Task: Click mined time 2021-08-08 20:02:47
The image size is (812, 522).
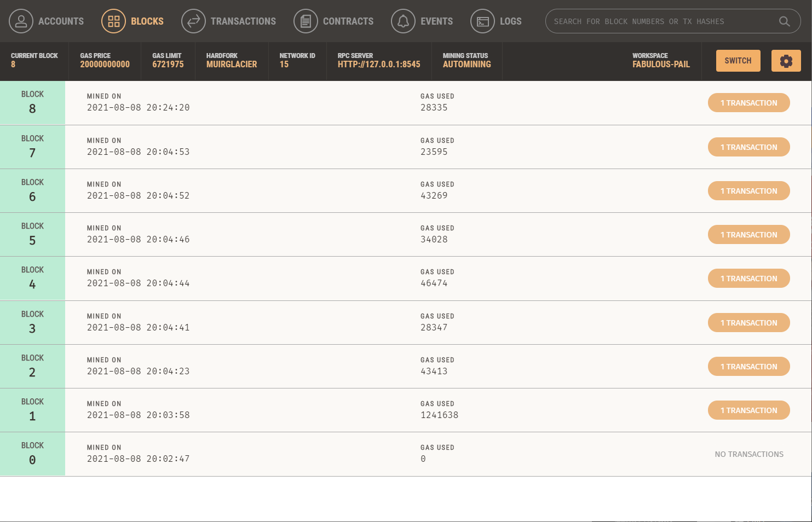Action: [138, 459]
